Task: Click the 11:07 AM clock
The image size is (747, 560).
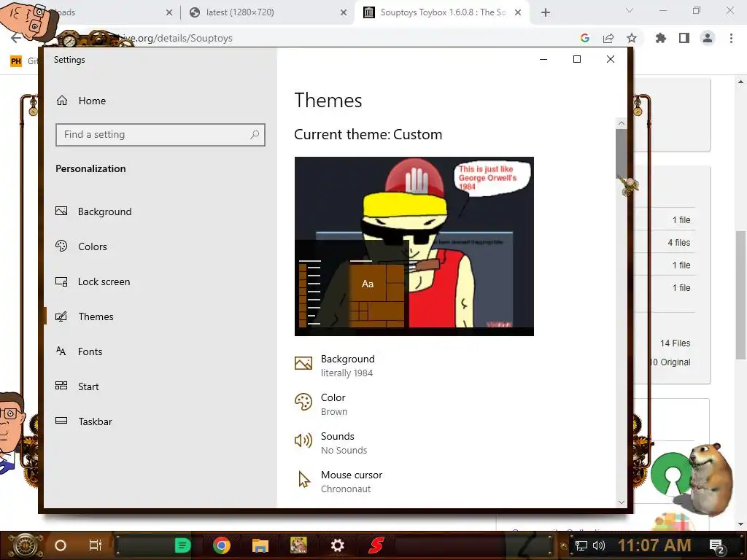Action: coord(654,545)
